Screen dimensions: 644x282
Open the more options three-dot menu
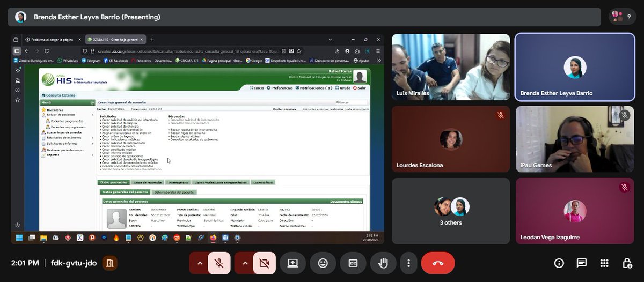click(409, 263)
